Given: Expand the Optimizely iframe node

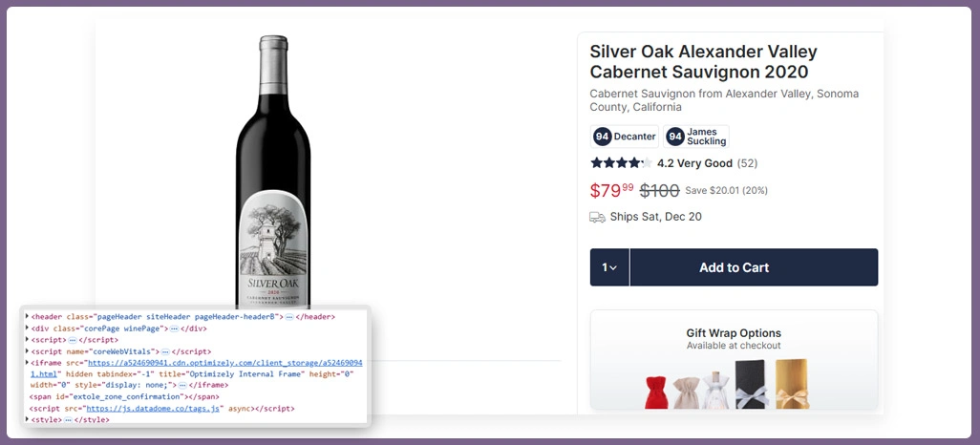Looking at the screenshot, I should (27, 363).
